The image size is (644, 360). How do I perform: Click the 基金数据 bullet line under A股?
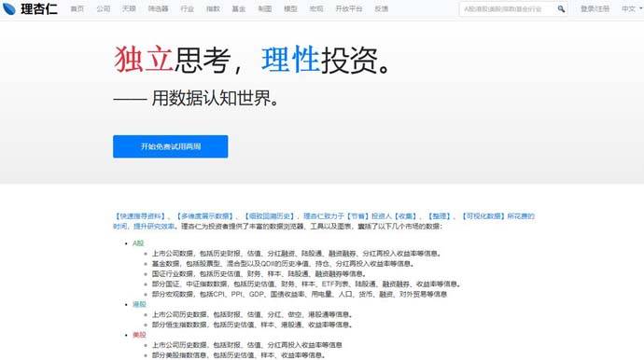pyautogui.click(x=283, y=264)
